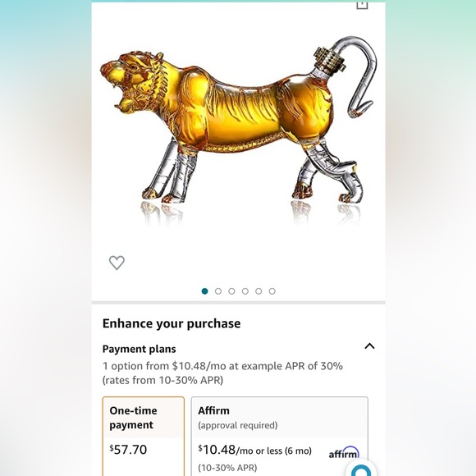Viewport: 476px width, 476px height.
Task: Open the tiger decanter product image
Action: coord(238,130)
